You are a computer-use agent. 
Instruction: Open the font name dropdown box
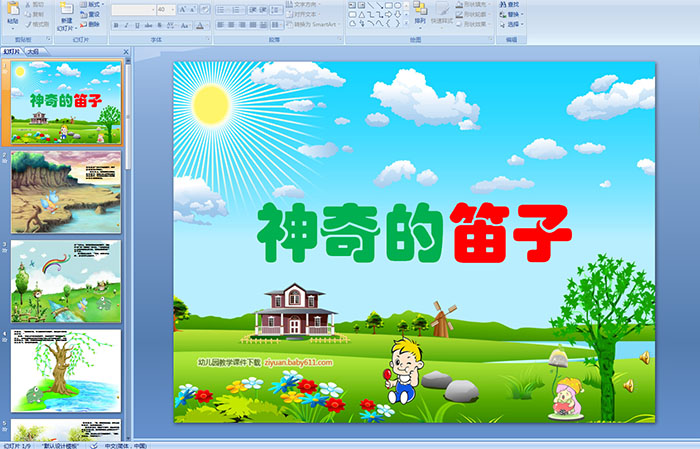(x=132, y=9)
